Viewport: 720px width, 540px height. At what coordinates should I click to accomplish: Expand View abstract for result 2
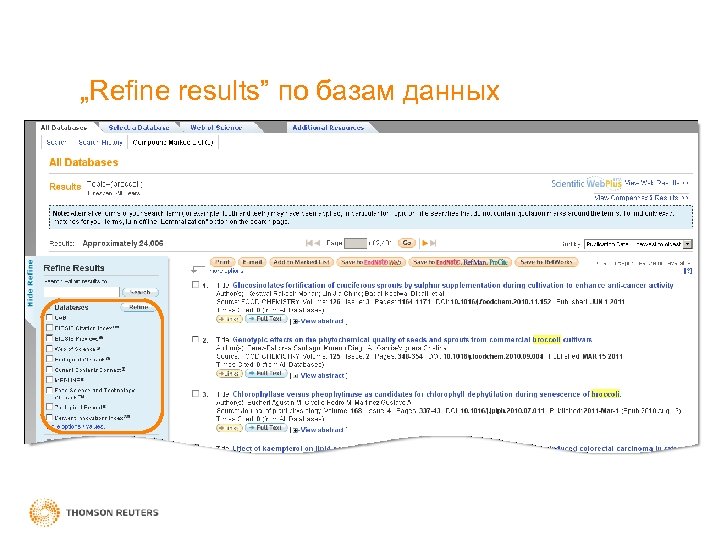[321, 375]
